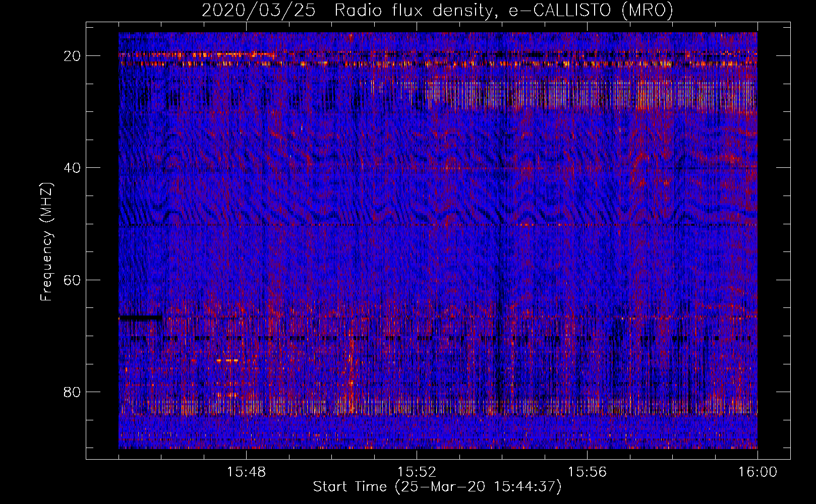Click the 20 MHz frequency tick label
Viewport: 816px width, 504px height.
pyautogui.click(x=73, y=56)
